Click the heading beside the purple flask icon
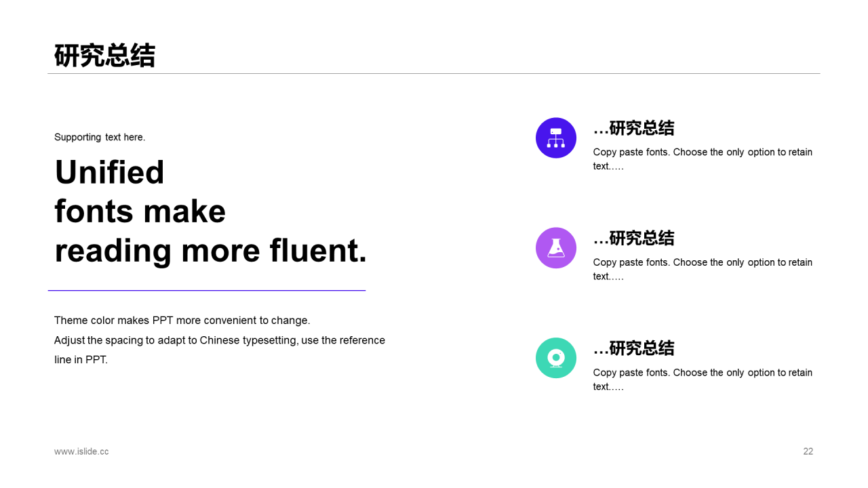The width and height of the screenshot is (868, 488). click(x=634, y=239)
